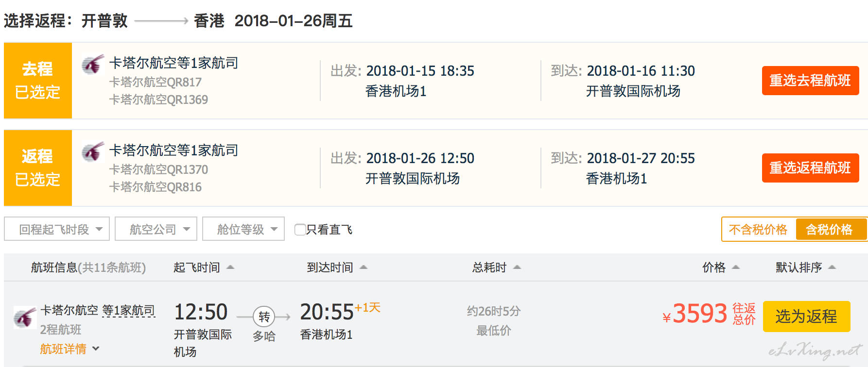The width and height of the screenshot is (868, 367).
Task: Click 重选返程航班 button
Action: [810, 167]
